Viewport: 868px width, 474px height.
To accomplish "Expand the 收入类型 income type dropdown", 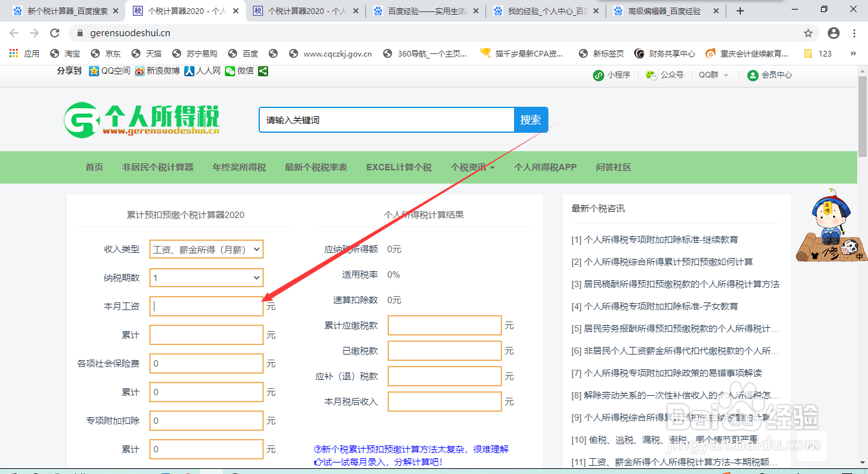I will (x=207, y=249).
